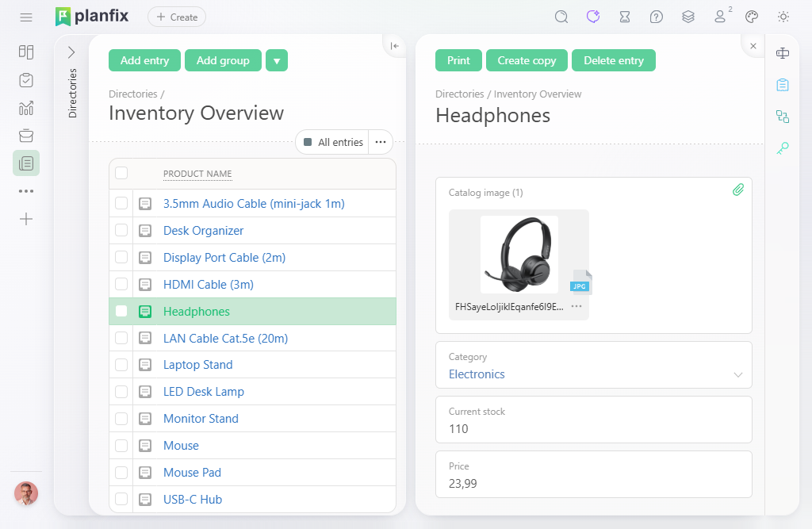This screenshot has height=529, width=812.
Task: Open the Tasks checklist icon in sidebar
Action: [26, 80]
